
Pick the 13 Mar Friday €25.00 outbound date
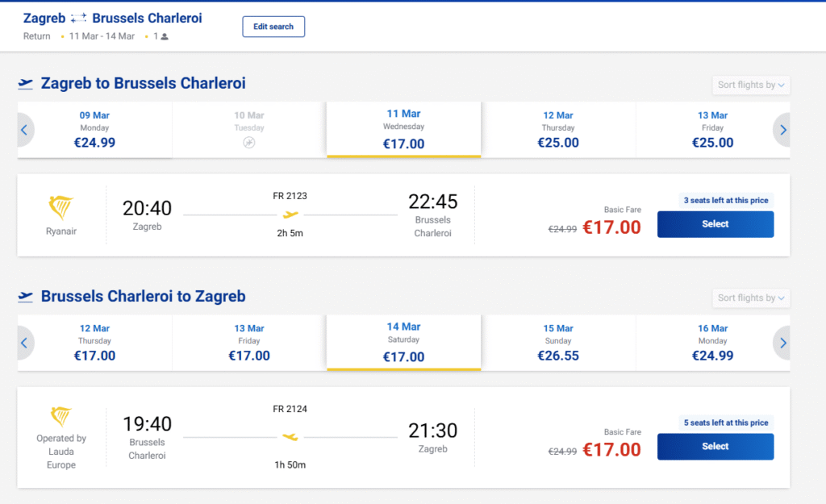(x=712, y=130)
